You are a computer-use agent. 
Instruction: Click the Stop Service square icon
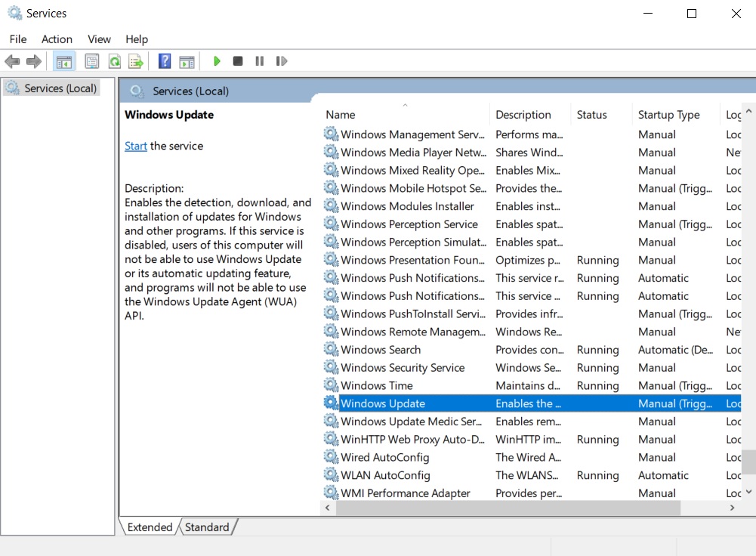coord(238,61)
